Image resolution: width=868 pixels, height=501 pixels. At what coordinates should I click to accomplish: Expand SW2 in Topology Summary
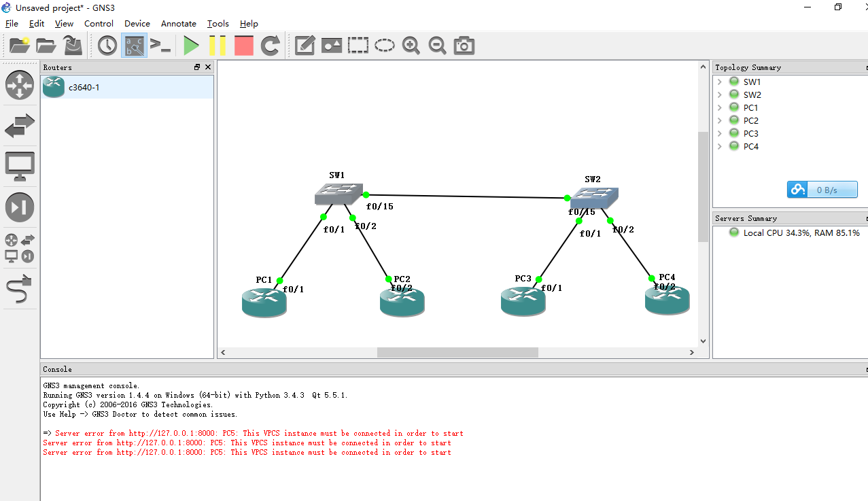pyautogui.click(x=720, y=94)
